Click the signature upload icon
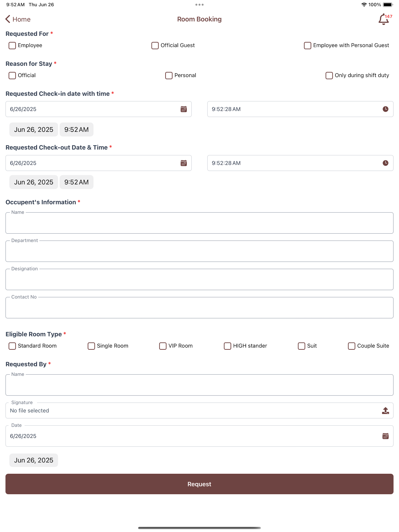This screenshot has height=532, width=399. (385, 411)
